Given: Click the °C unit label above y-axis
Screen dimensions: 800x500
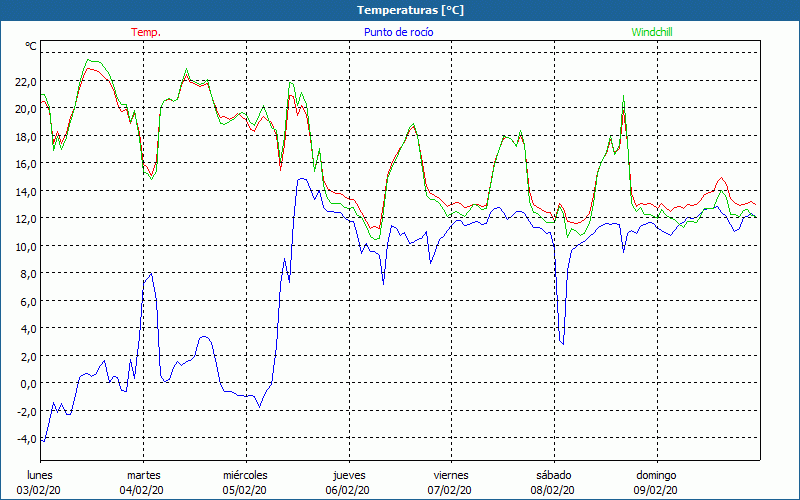Looking at the screenshot, I should click(31, 46).
